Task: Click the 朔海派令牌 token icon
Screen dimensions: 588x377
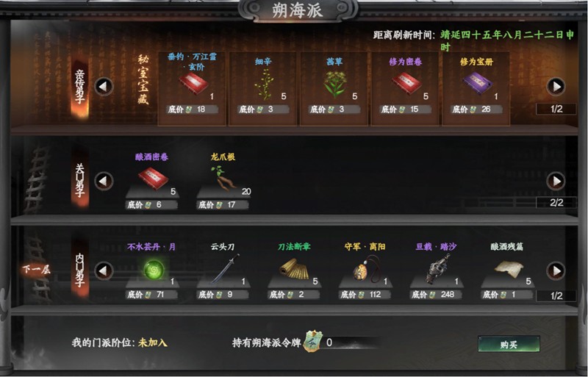Action: pyautogui.click(x=313, y=341)
